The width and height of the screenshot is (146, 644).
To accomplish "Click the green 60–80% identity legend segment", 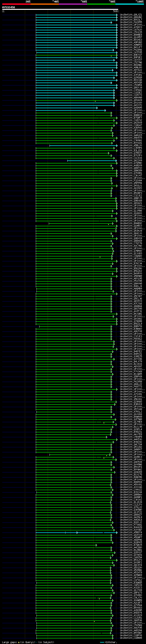I will click(101, 4).
